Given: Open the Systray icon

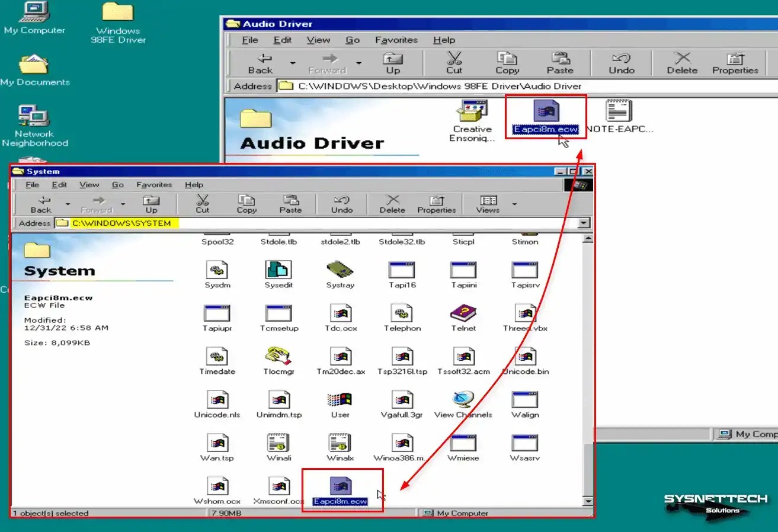Looking at the screenshot, I should point(339,270).
